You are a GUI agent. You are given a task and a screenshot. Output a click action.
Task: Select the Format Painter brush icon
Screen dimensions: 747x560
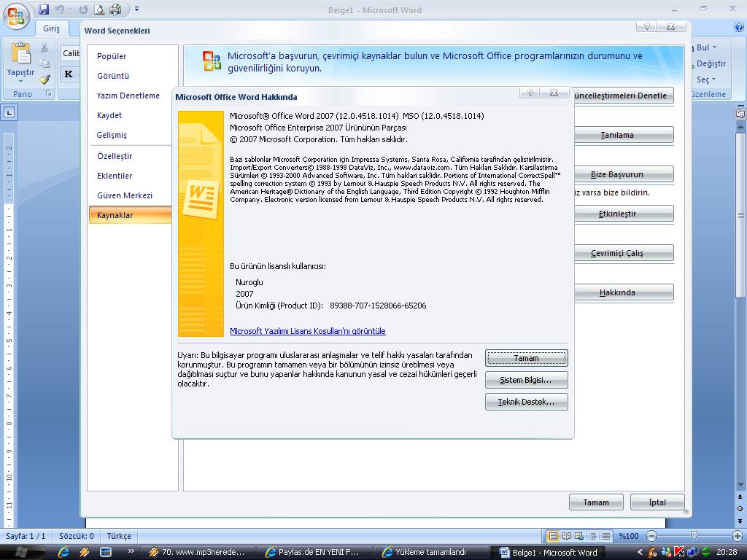tap(44, 79)
